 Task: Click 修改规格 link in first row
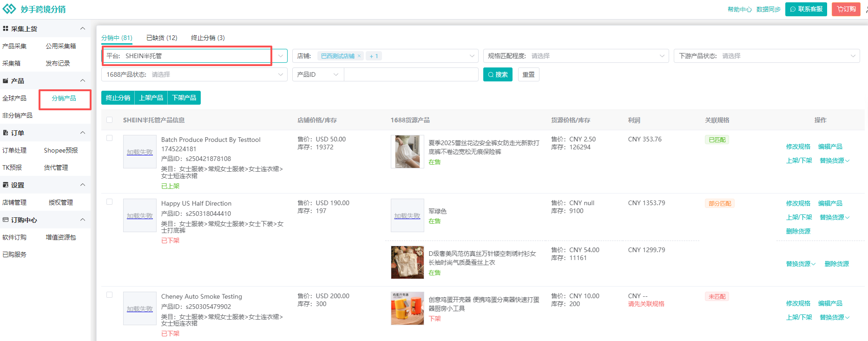(x=798, y=147)
